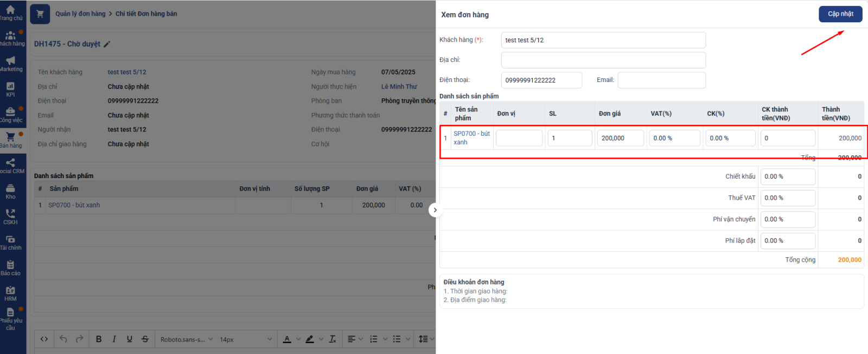The height and width of the screenshot is (354, 868).
Task: Open the text color picker in editor
Action: click(x=287, y=339)
